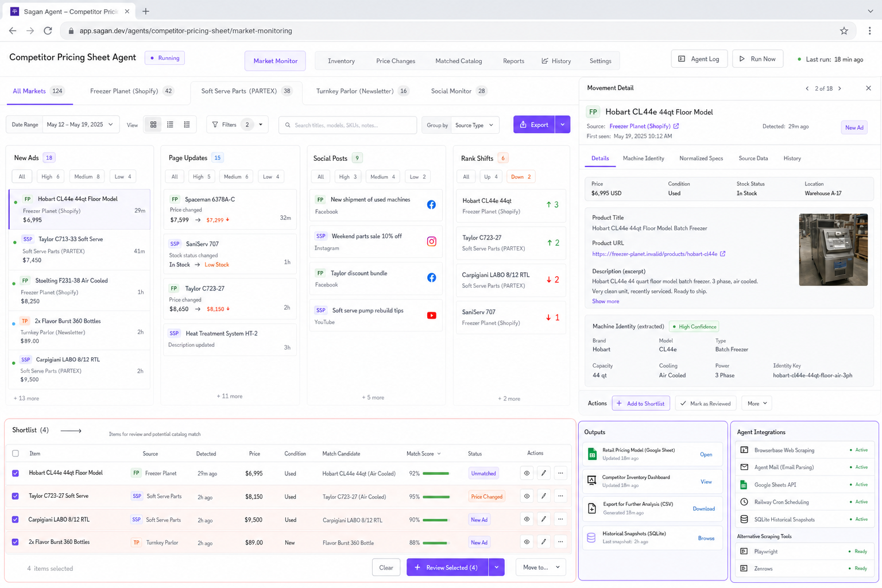Go to next movement detail item
This screenshot has width=882, height=588.
(x=840, y=88)
